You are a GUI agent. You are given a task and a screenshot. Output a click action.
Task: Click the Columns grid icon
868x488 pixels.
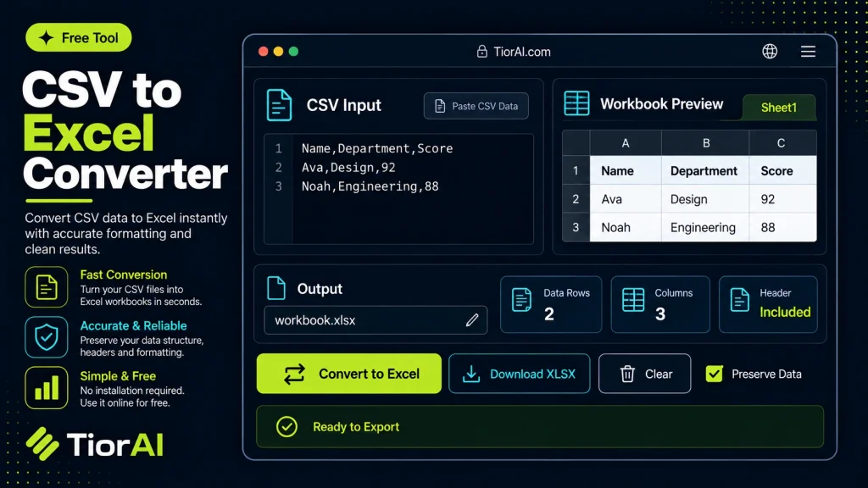coord(632,299)
